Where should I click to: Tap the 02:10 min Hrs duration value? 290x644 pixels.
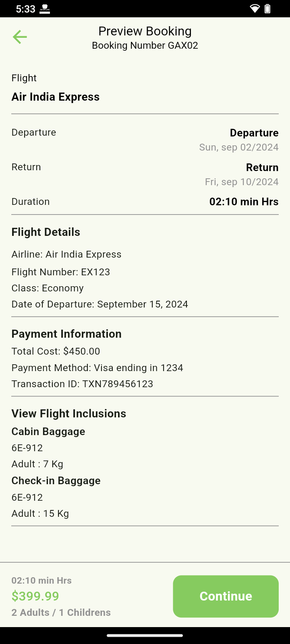(x=244, y=202)
